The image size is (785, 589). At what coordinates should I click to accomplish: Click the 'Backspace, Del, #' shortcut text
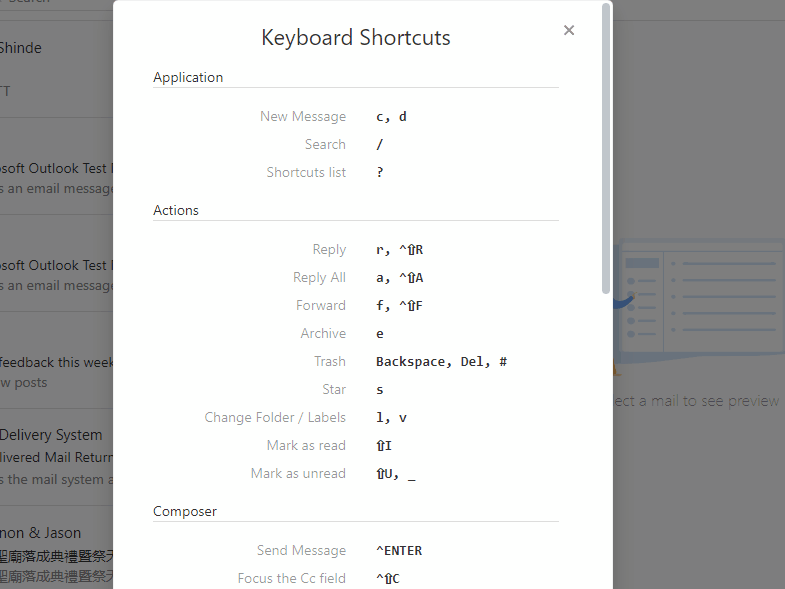tap(442, 362)
